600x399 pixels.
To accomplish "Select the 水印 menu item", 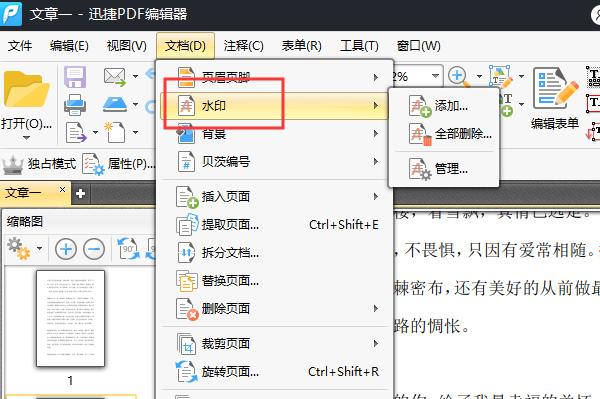I will [274, 106].
